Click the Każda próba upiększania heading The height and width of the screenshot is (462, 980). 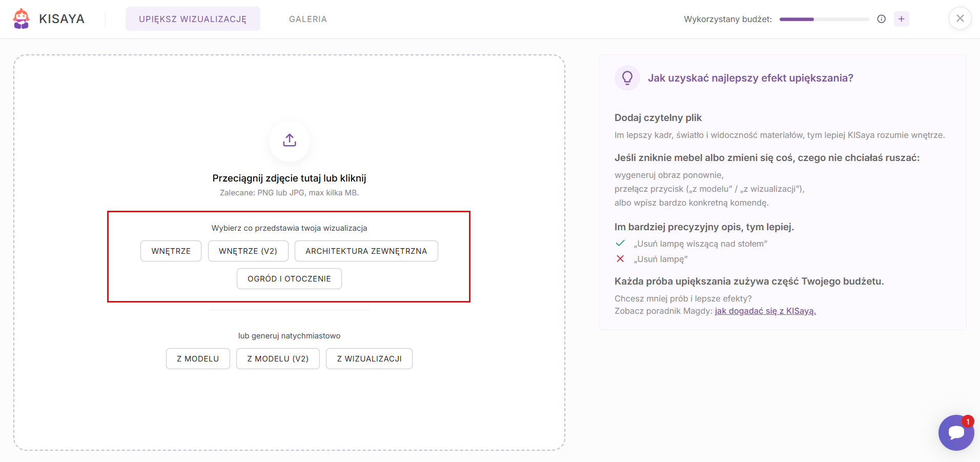tap(749, 281)
